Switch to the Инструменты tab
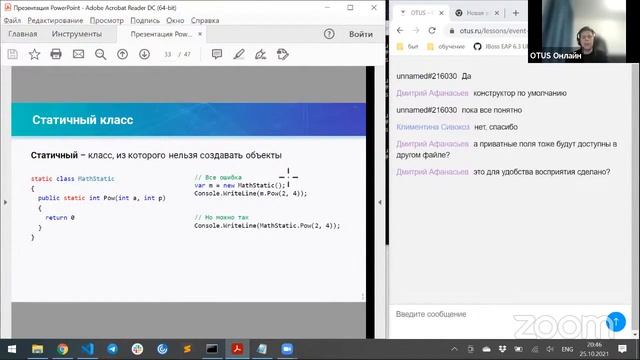640x360 pixels. 77,34
